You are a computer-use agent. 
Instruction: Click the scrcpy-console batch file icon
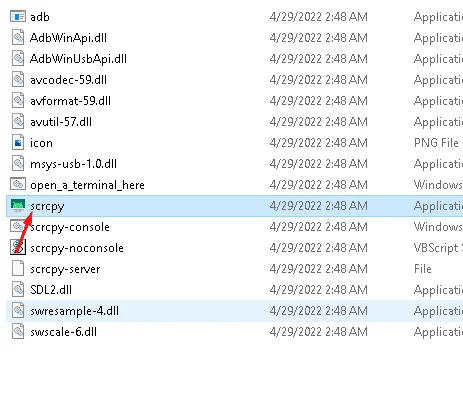click(x=18, y=226)
